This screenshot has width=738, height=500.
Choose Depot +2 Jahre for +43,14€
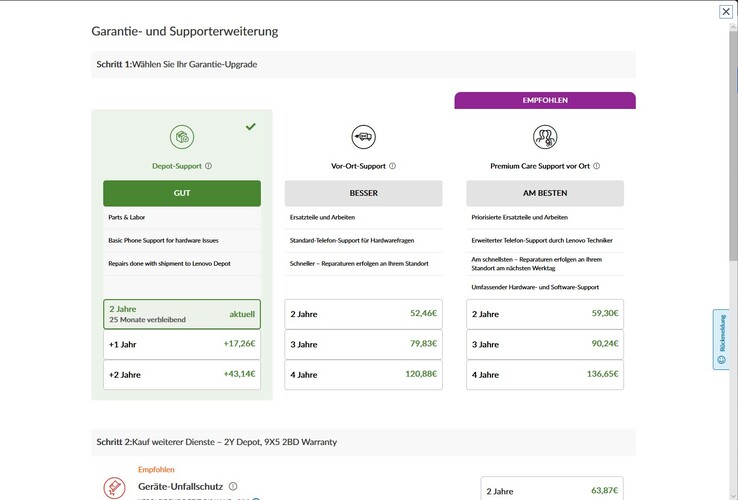[x=182, y=374]
